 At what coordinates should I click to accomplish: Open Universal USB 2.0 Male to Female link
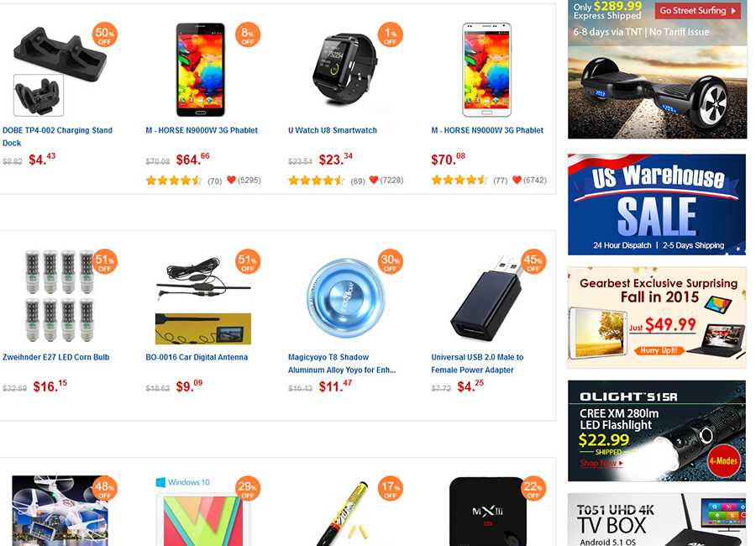coord(477,364)
